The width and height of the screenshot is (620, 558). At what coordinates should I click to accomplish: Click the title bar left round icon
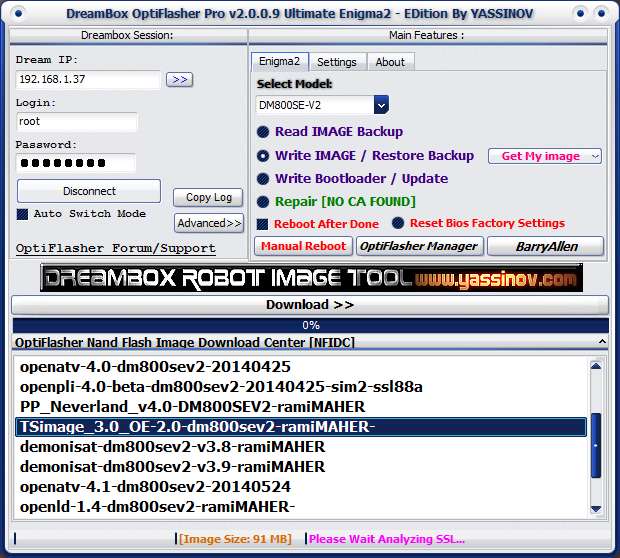(18, 13)
